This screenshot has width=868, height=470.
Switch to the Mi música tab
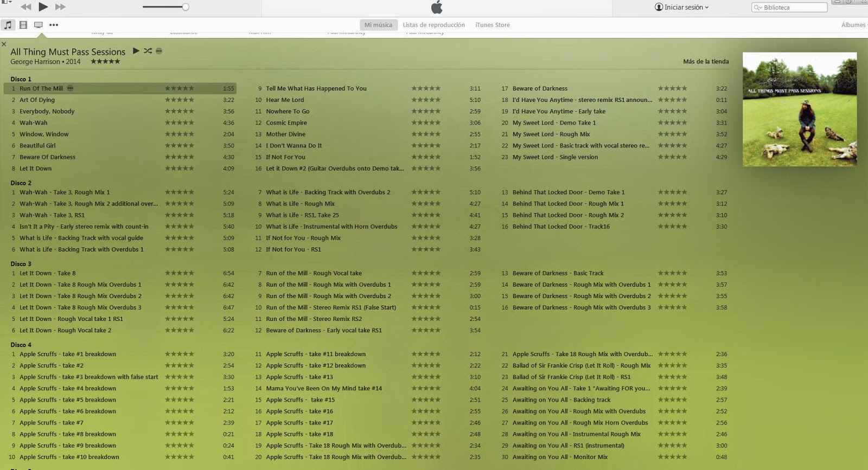[x=378, y=25]
